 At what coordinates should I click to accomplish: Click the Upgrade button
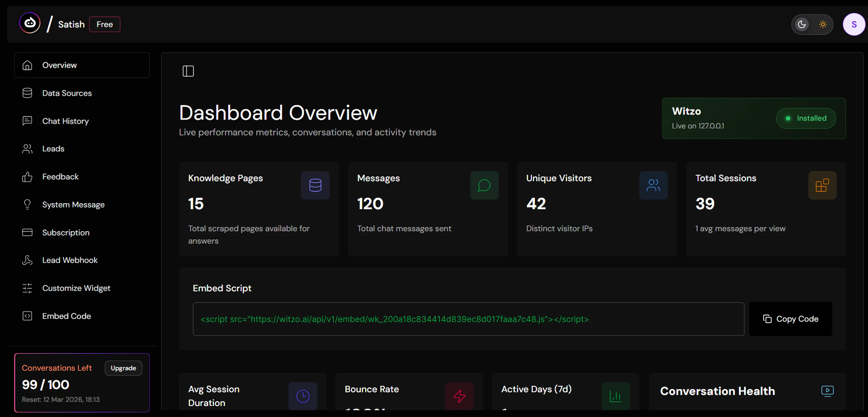123,368
